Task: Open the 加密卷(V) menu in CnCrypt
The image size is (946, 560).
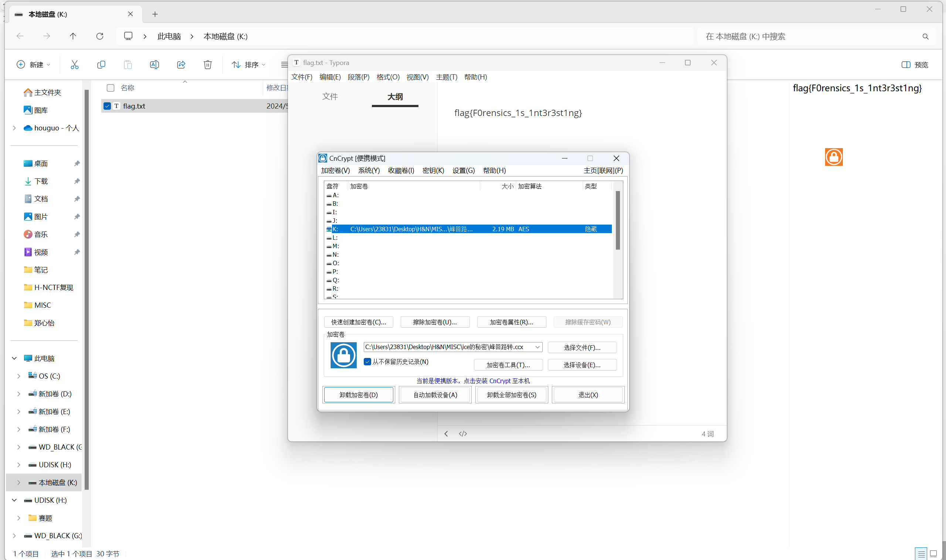Action: tap(335, 170)
